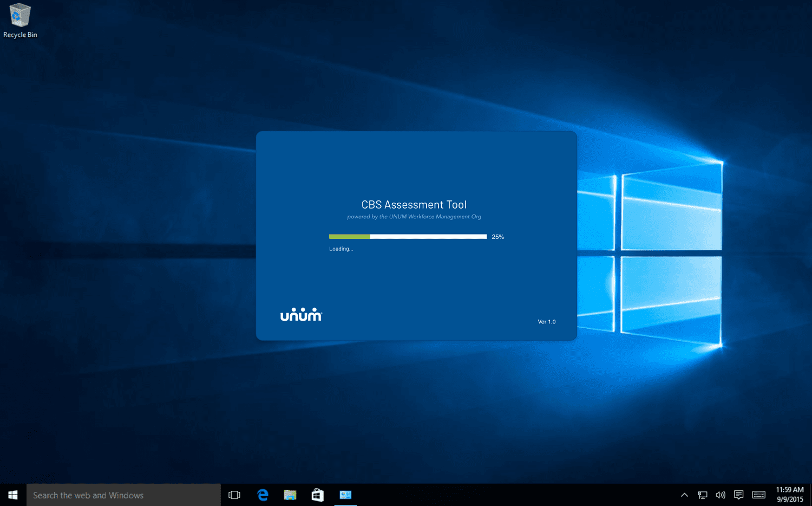812x506 pixels.
Task: Open Task View from the taskbar
Action: (x=234, y=495)
